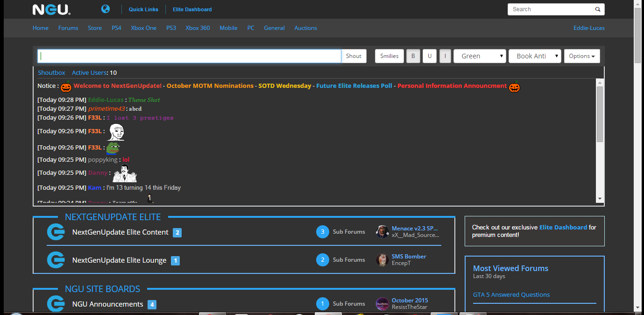The image size is (644, 315).
Task: Toggle italic formatting in shoutbox
Action: pos(445,56)
